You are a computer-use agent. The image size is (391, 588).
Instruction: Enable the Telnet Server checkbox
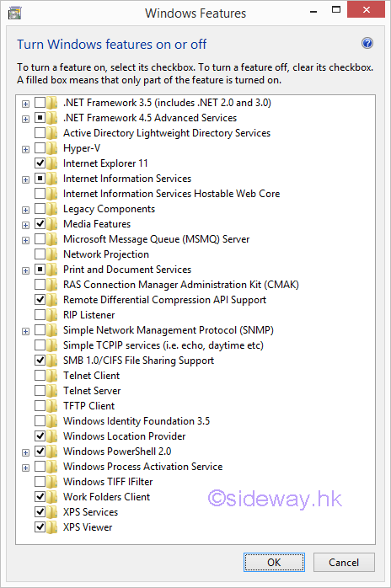[x=40, y=390]
